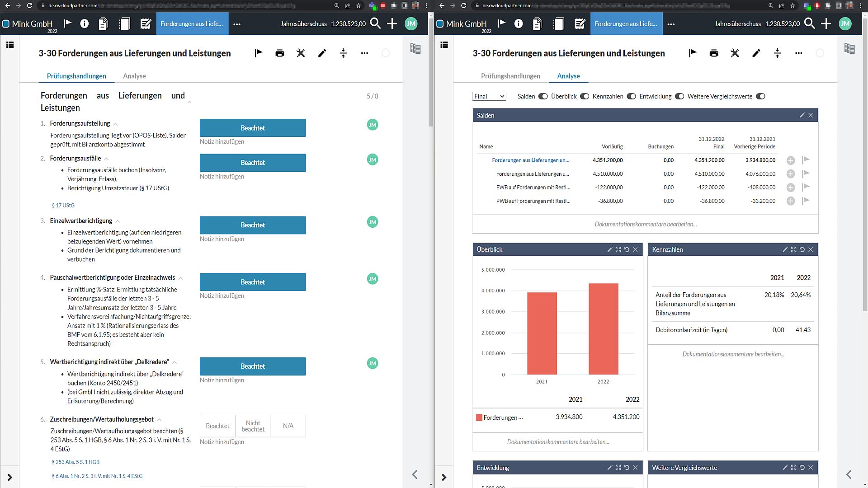Click completion circle in left document toolbar
The height and width of the screenshot is (488, 868).
[386, 53]
